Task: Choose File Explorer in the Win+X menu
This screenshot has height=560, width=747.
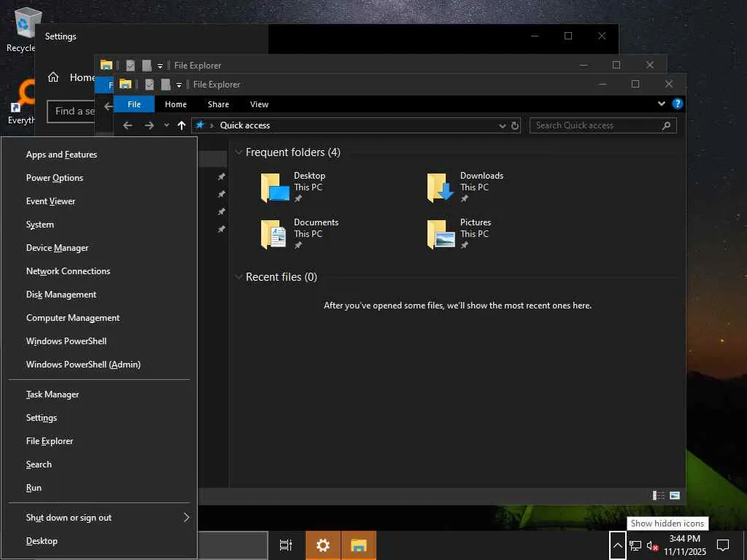Action: click(99, 441)
